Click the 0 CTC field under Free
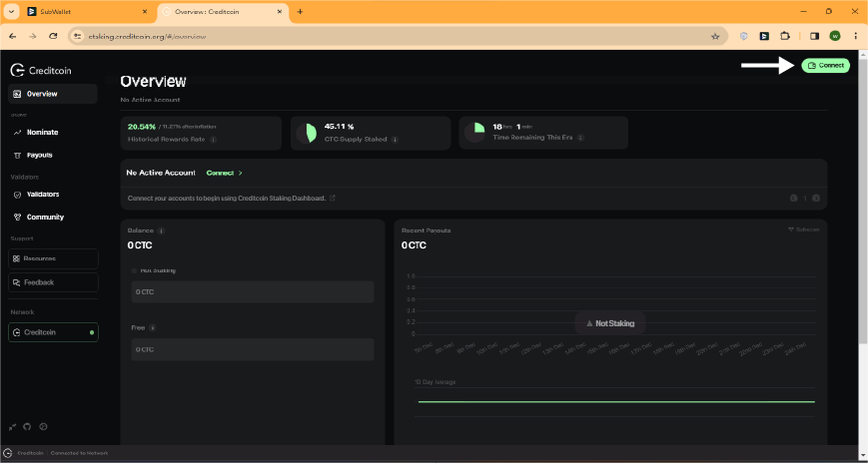868x463 pixels. coord(253,349)
